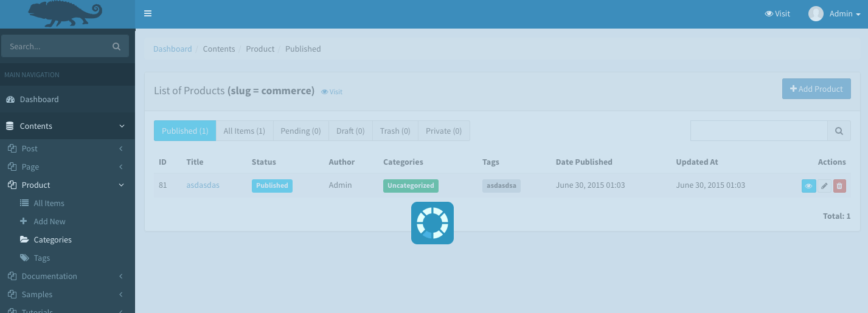
Task: Click the Contents breadcrumb item
Action: coord(219,49)
